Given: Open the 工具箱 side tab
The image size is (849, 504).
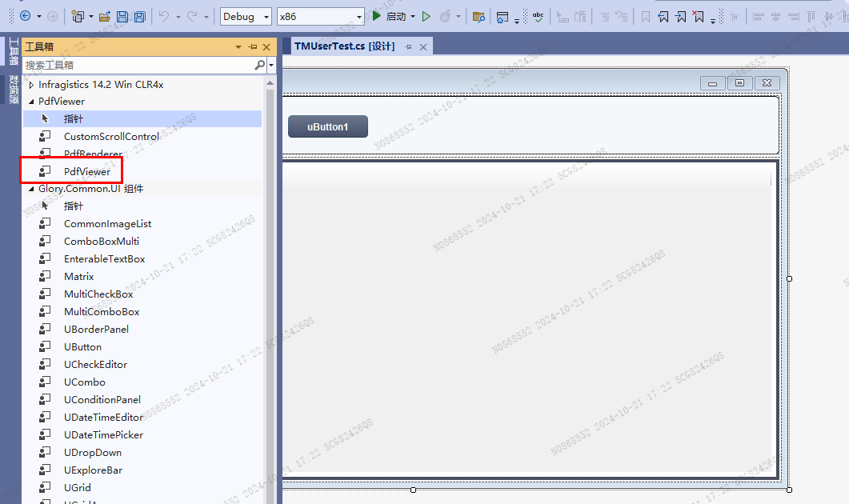Looking at the screenshot, I should pyautogui.click(x=14, y=51).
